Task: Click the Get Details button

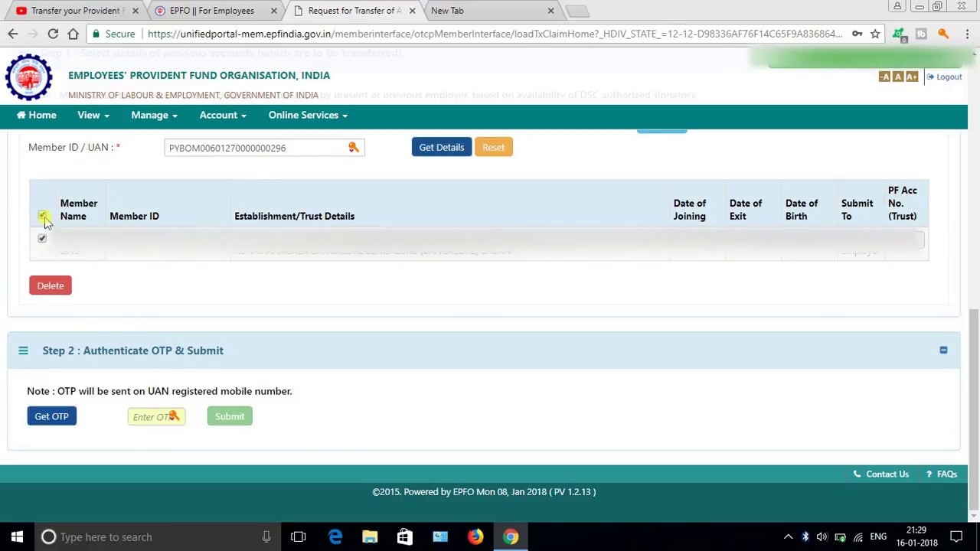Action: click(x=441, y=147)
